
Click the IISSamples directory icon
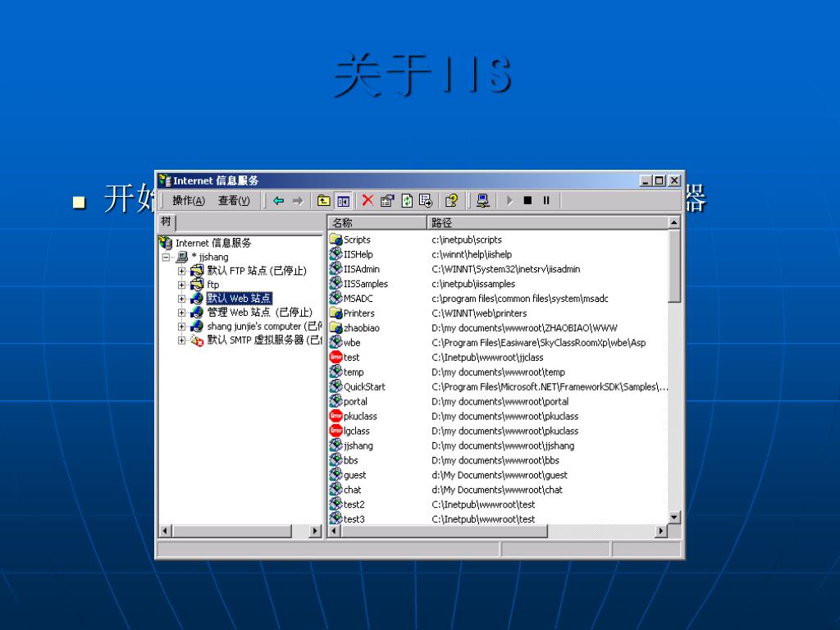[336, 283]
